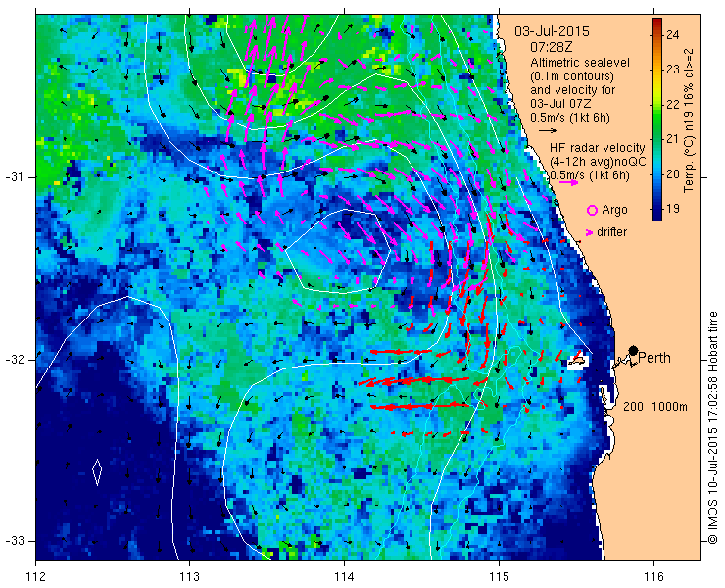Click the magenta drifter legend arrowhead symbol
725x588 pixels.
tap(590, 232)
